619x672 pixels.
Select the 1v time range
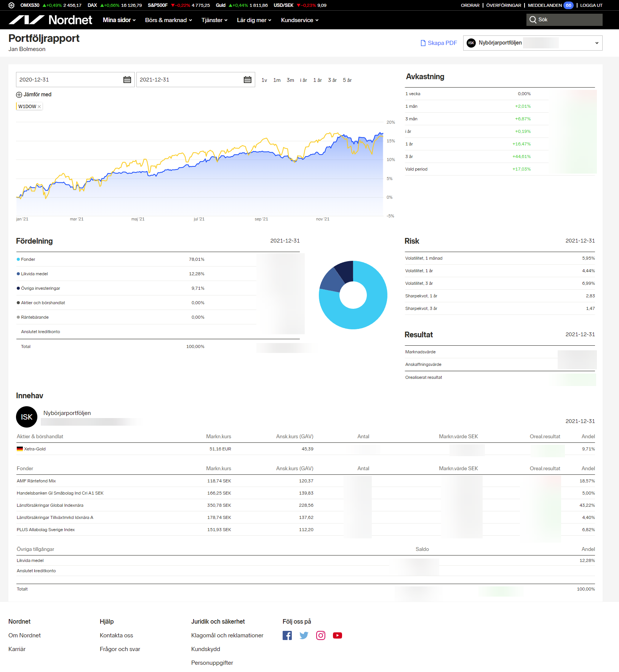point(264,80)
